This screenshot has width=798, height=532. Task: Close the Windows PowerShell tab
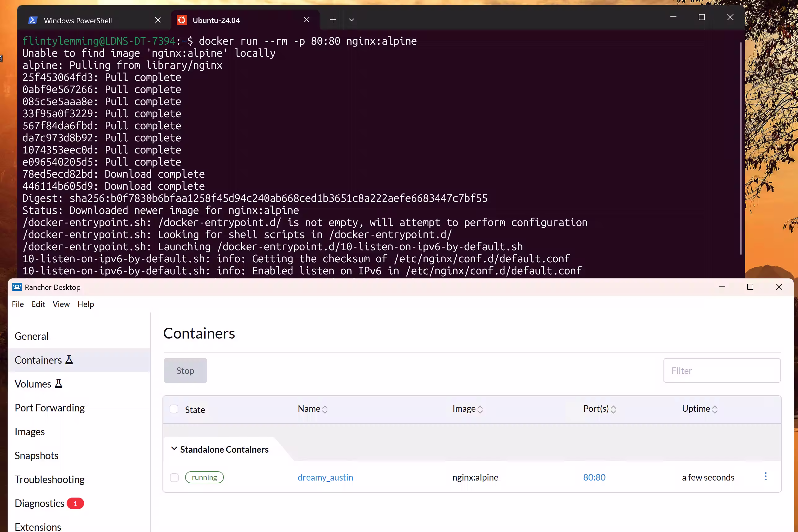tap(158, 20)
